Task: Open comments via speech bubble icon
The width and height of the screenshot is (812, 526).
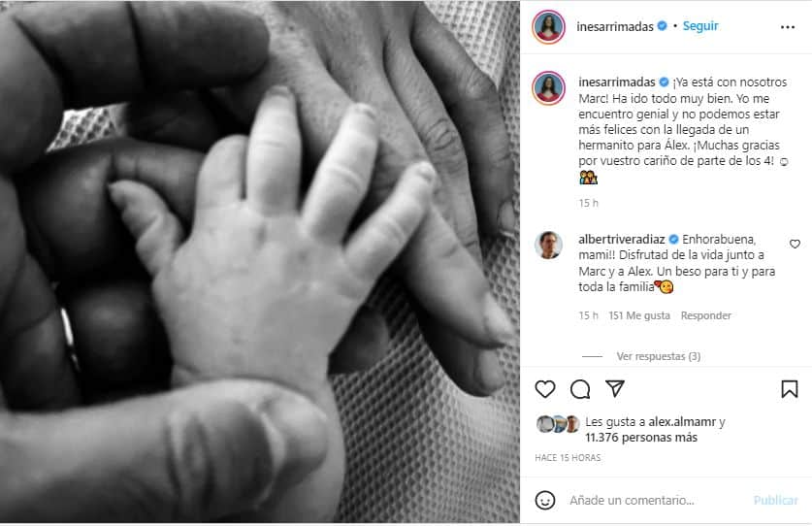Action: click(x=580, y=388)
